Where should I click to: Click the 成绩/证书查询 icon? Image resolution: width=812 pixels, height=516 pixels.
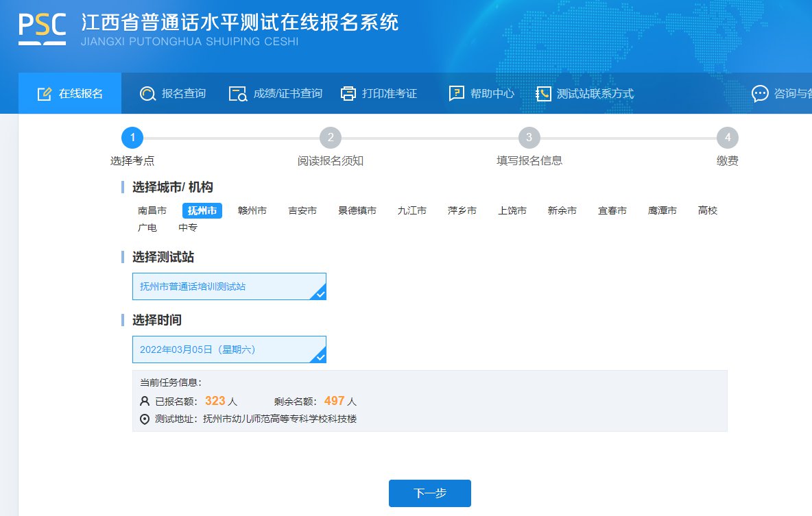coord(237,94)
